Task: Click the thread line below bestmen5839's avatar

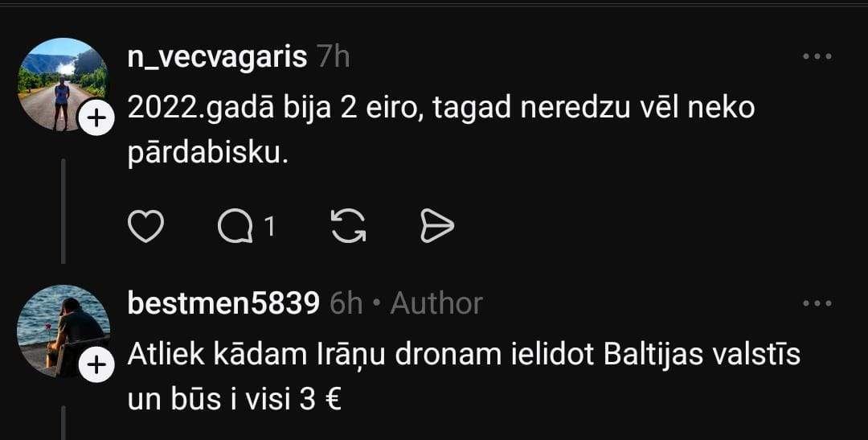Action: point(63,423)
